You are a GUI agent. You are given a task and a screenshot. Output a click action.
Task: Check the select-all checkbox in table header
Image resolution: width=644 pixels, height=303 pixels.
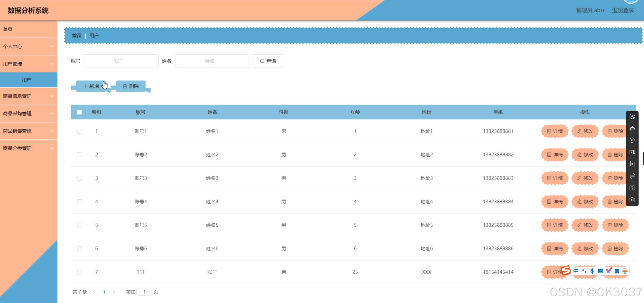(80, 112)
